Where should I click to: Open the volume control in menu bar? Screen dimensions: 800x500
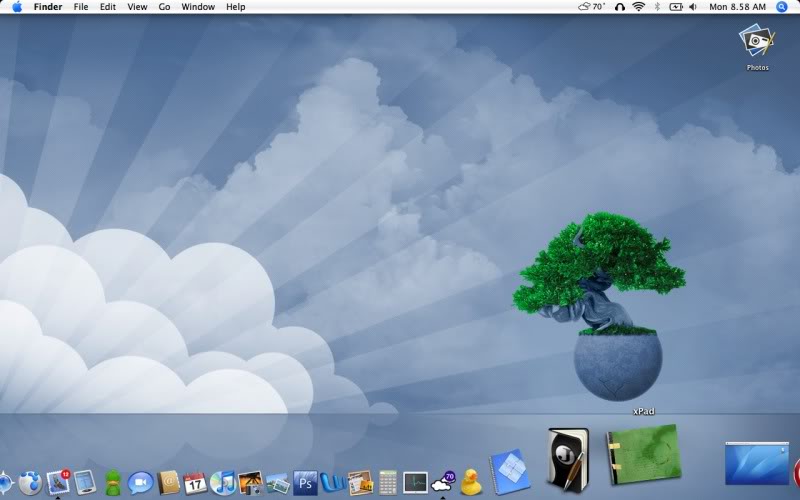pos(693,7)
